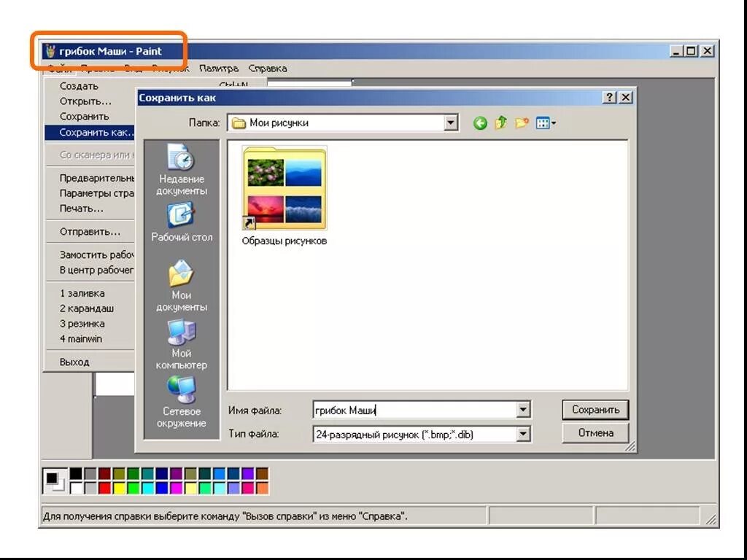Pick the bright yellow palette swatch
This screenshot has height=560, width=747.
(x=119, y=488)
